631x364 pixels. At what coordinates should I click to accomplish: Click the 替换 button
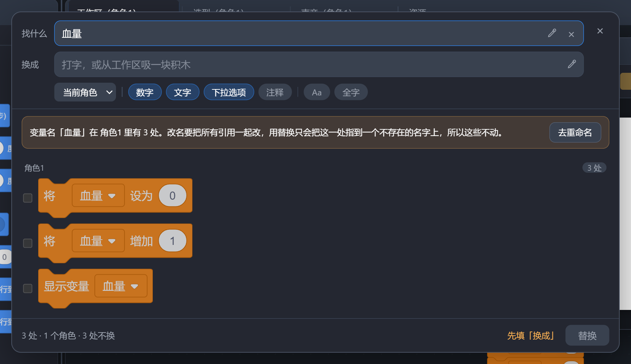click(x=587, y=335)
